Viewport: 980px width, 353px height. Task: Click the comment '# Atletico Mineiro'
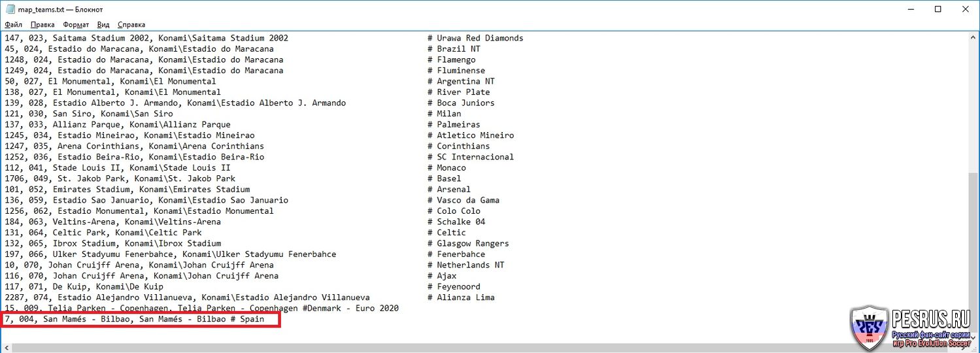pyautogui.click(x=471, y=135)
